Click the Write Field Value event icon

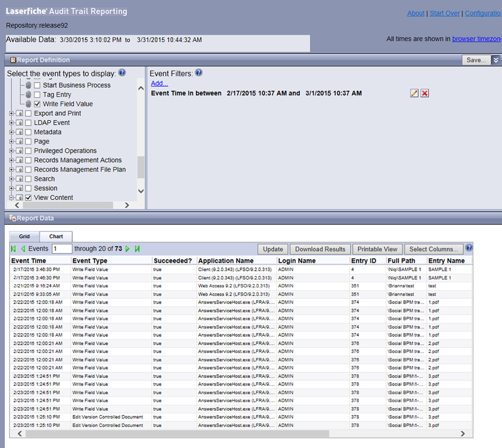[x=28, y=104]
